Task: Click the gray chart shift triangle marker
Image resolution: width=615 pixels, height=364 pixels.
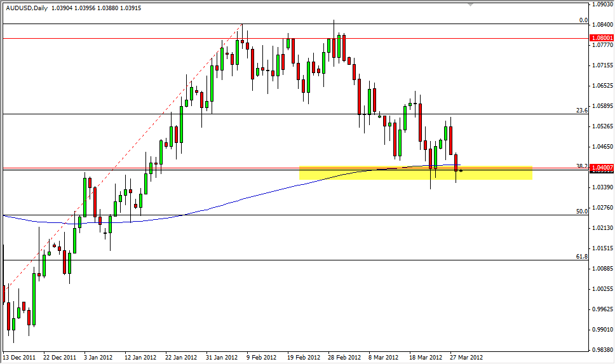Action: point(470,4)
